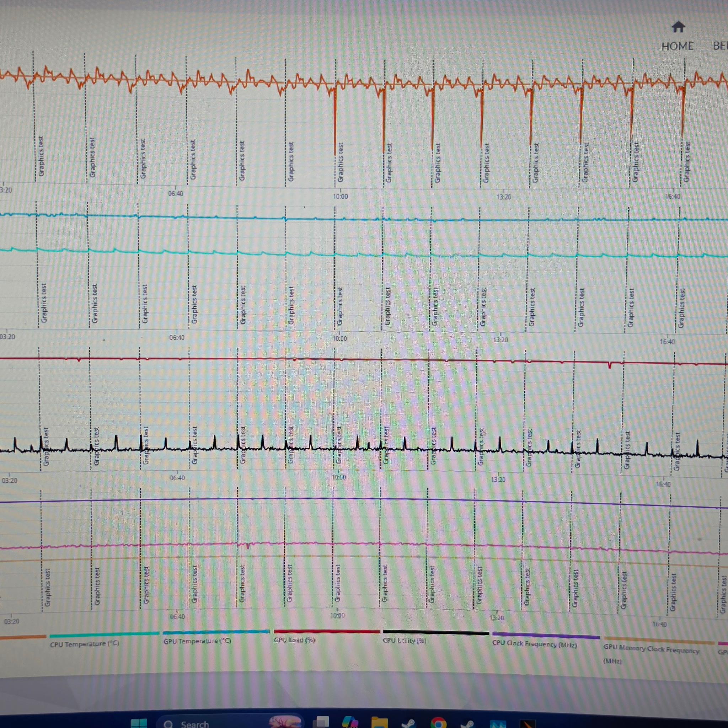
Task: Toggle the CPU Temperature legend series
Action: click(84, 644)
